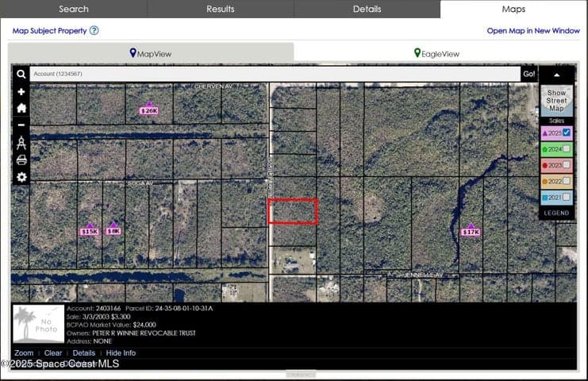This screenshot has height=381, width=588.
Task: Click the Zoom link in parcel info
Action: [x=24, y=353]
